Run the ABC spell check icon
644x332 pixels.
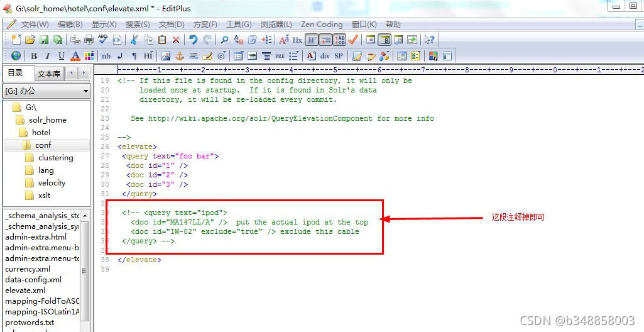pyautogui.click(x=102, y=40)
